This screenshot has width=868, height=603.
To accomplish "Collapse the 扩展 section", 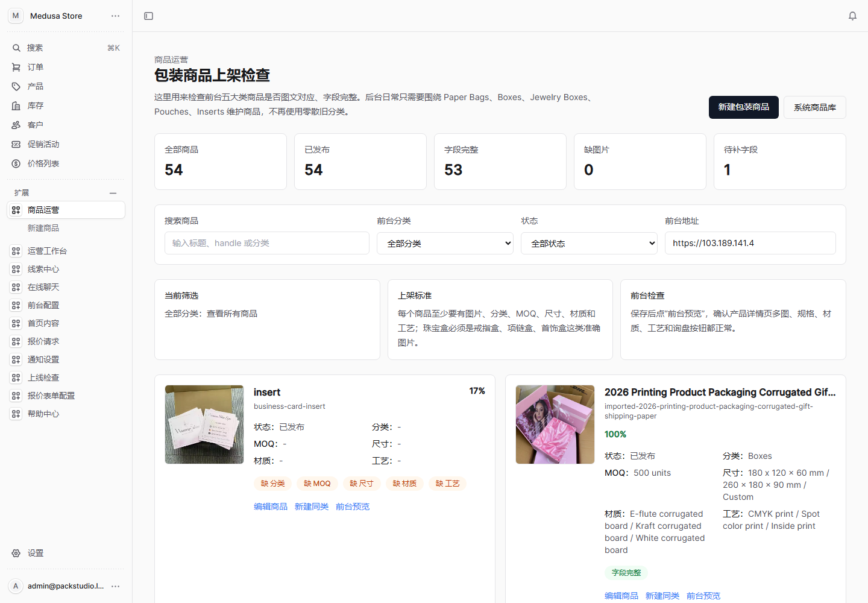I will [x=113, y=193].
